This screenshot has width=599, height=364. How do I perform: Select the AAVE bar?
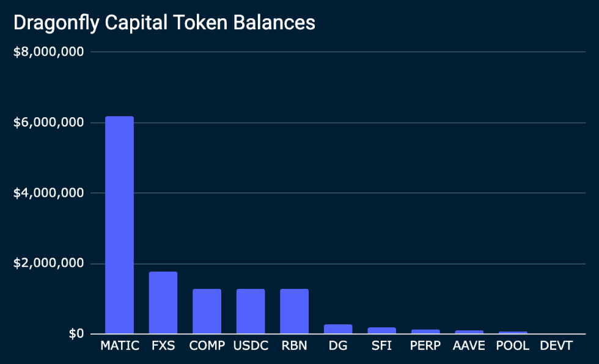[469, 332]
